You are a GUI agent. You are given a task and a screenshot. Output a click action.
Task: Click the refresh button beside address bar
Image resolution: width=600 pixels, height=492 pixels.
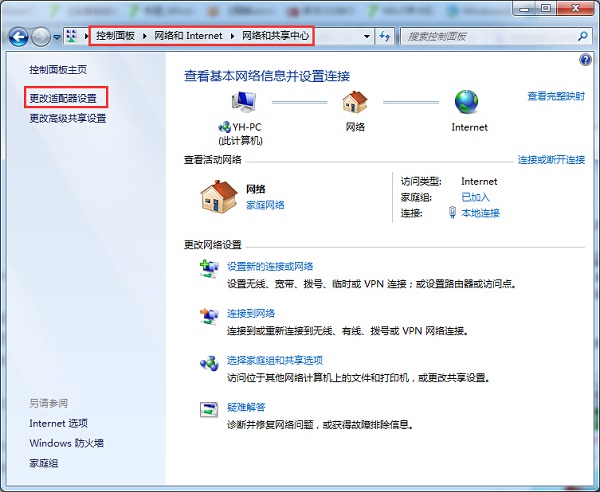tap(385, 37)
